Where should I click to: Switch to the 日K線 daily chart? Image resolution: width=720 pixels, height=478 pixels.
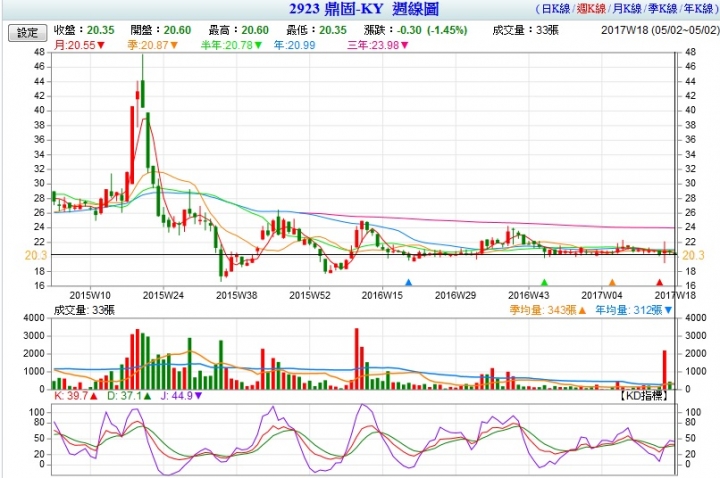click(x=556, y=9)
